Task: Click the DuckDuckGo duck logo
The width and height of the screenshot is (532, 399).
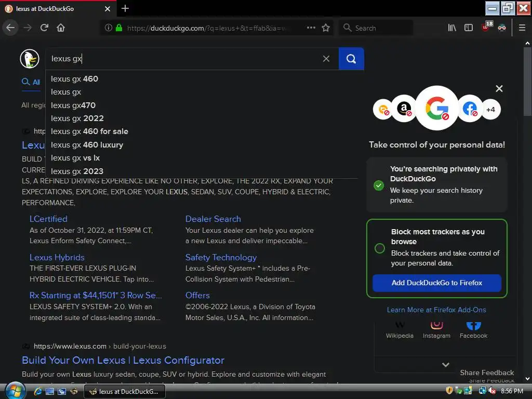Action: pos(30,58)
